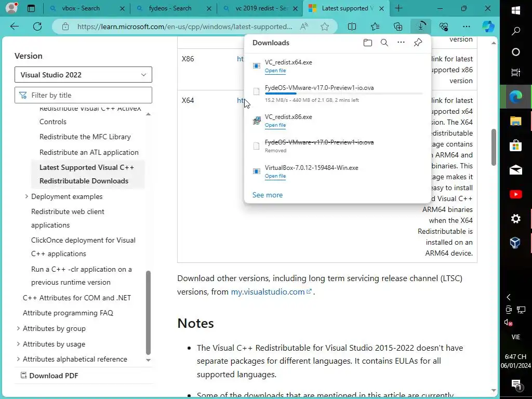Open Visual Studio 2022 version dropdown
The height and width of the screenshot is (399, 532).
click(83, 75)
